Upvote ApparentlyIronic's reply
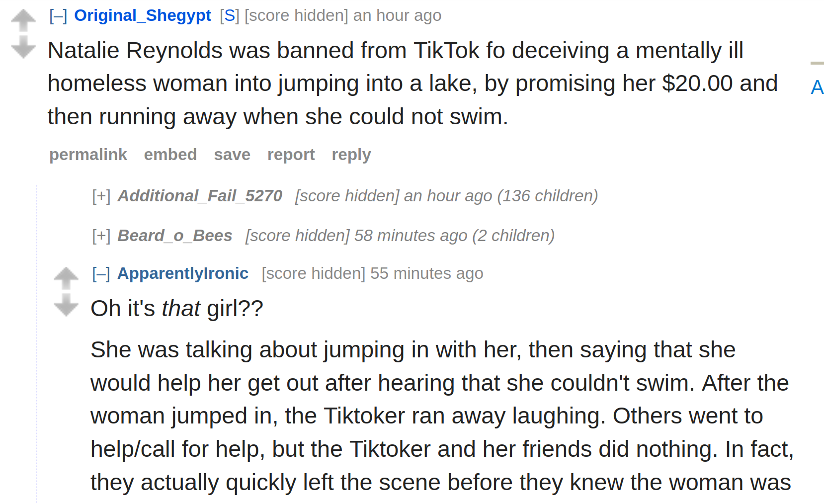Viewport: 824px width, 504px height. click(66, 278)
